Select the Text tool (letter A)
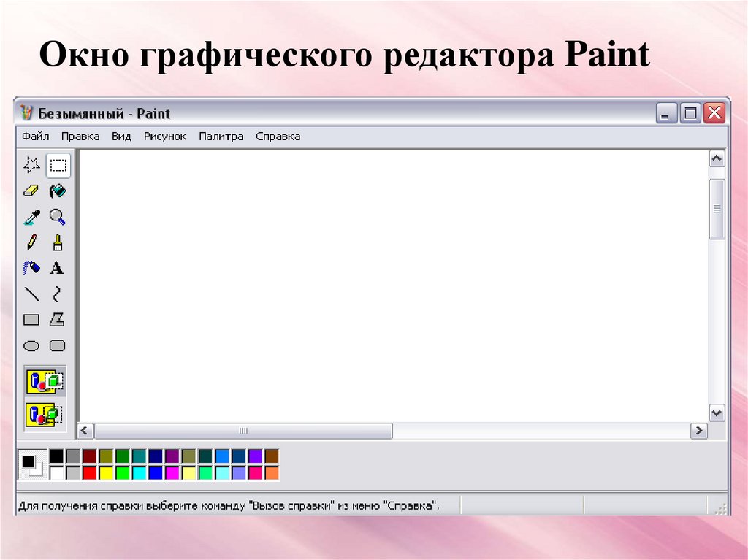 pos(58,268)
